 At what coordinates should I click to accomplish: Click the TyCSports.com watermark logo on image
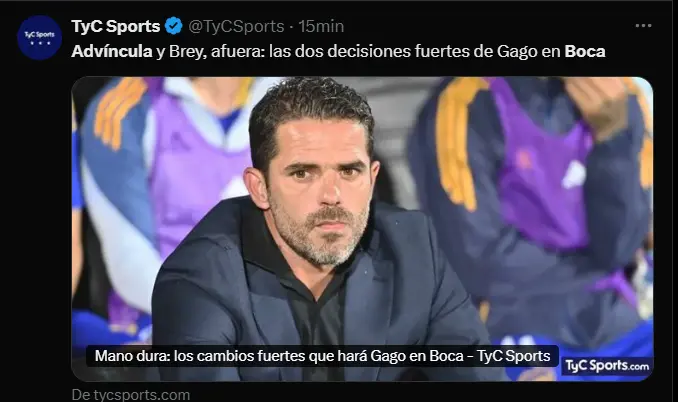click(x=607, y=366)
